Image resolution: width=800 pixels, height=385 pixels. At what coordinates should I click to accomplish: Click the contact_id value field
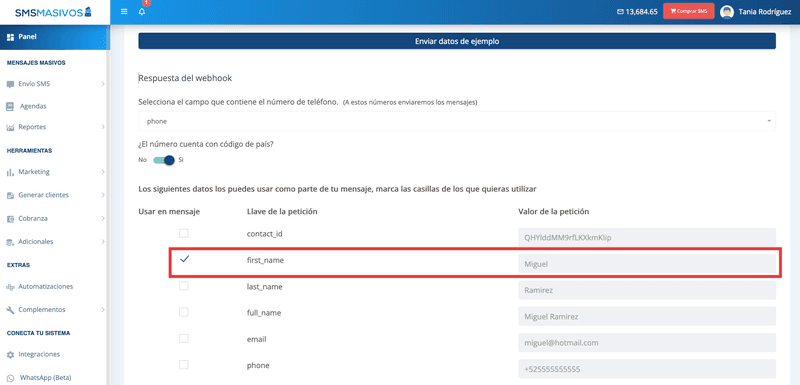[x=647, y=238]
